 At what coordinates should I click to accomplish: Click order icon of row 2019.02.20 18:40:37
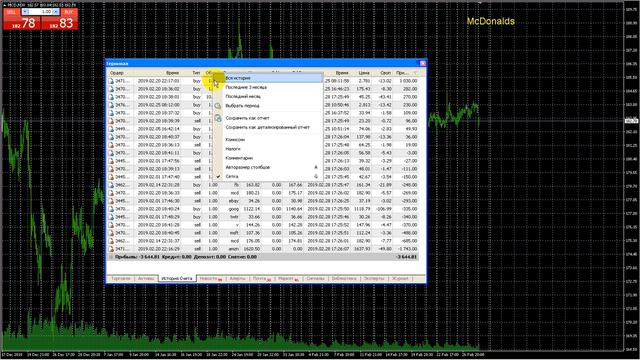click(x=111, y=137)
